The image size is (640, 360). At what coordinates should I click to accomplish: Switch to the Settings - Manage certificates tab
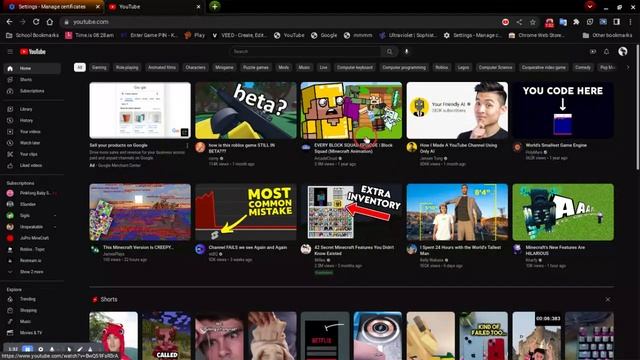click(52, 7)
